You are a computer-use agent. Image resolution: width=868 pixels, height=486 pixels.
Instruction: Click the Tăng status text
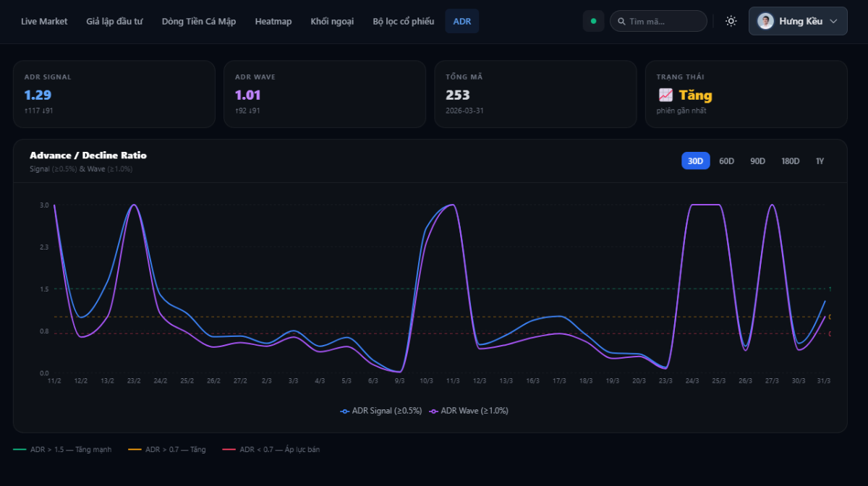695,95
